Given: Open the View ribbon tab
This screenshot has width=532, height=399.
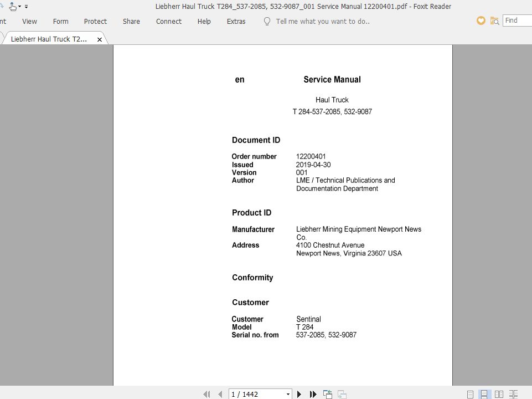Looking at the screenshot, I should click(x=29, y=22).
